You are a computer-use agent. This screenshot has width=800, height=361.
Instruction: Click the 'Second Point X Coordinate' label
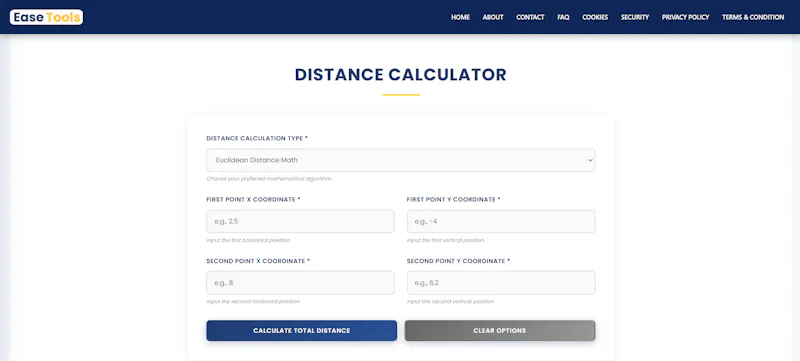coord(258,261)
